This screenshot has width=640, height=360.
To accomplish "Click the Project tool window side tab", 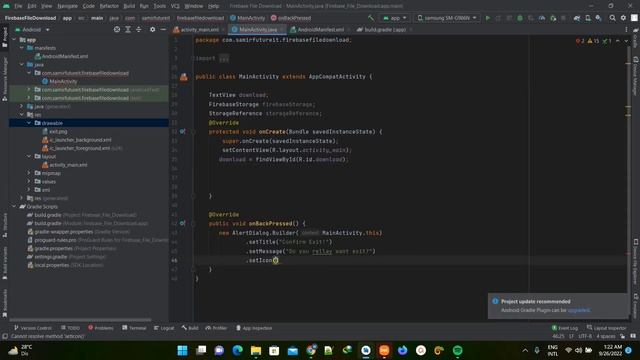I will (4, 37).
